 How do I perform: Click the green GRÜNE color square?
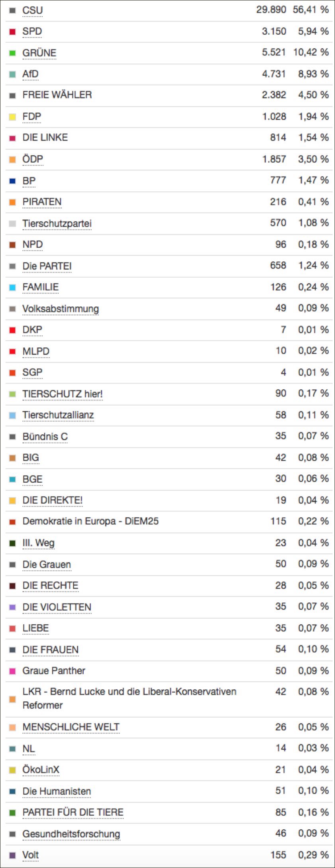click(x=12, y=53)
